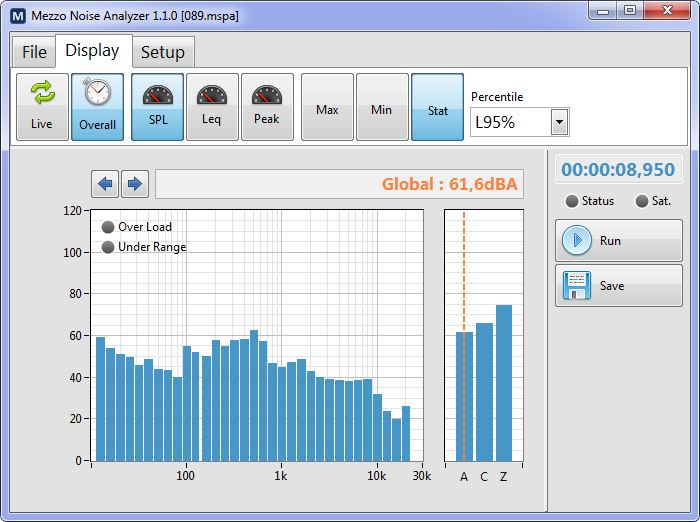Select the Display tab
700x522 pixels.
click(92, 51)
